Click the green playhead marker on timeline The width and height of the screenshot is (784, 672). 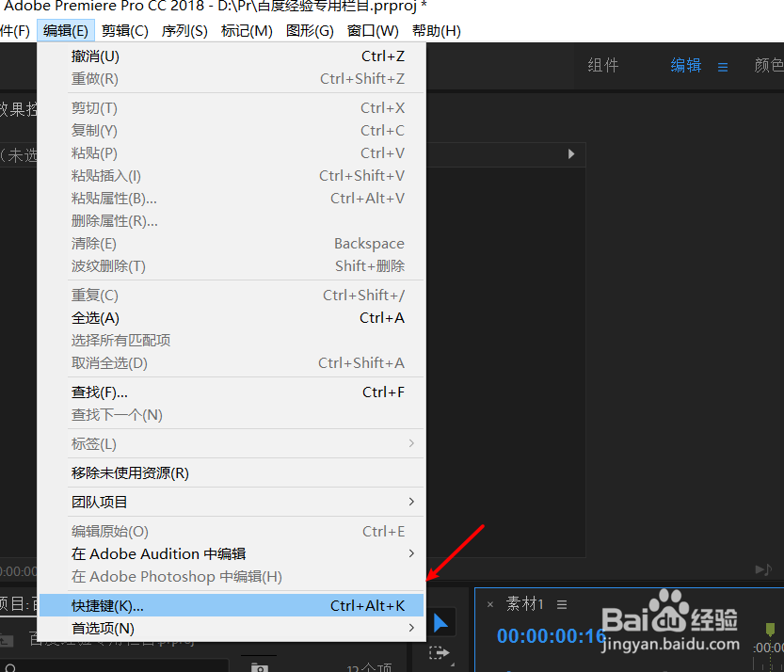coord(770,629)
